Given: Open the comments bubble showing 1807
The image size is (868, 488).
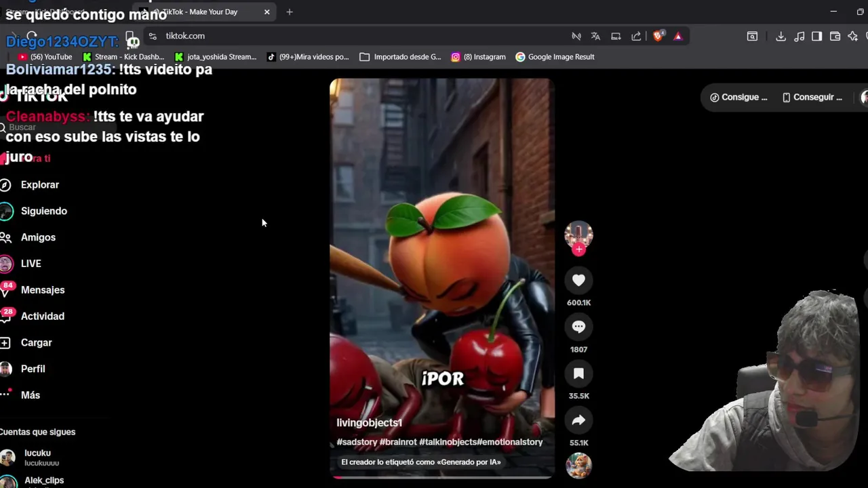Looking at the screenshot, I should (x=578, y=327).
